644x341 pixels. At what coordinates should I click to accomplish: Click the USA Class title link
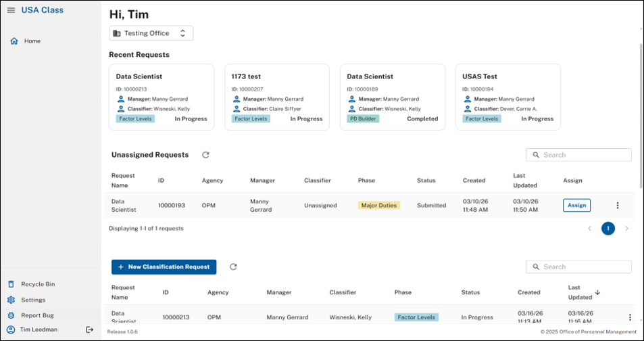point(43,10)
